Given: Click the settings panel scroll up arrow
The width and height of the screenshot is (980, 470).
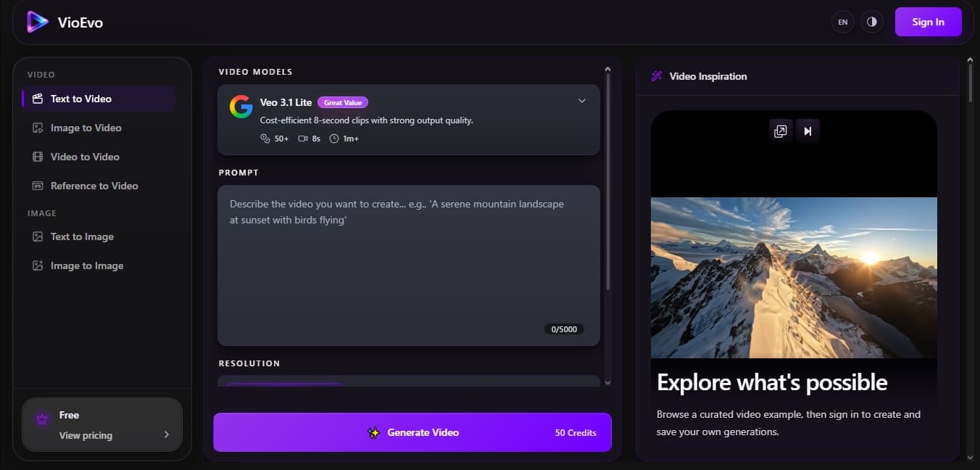Looking at the screenshot, I should [607, 70].
